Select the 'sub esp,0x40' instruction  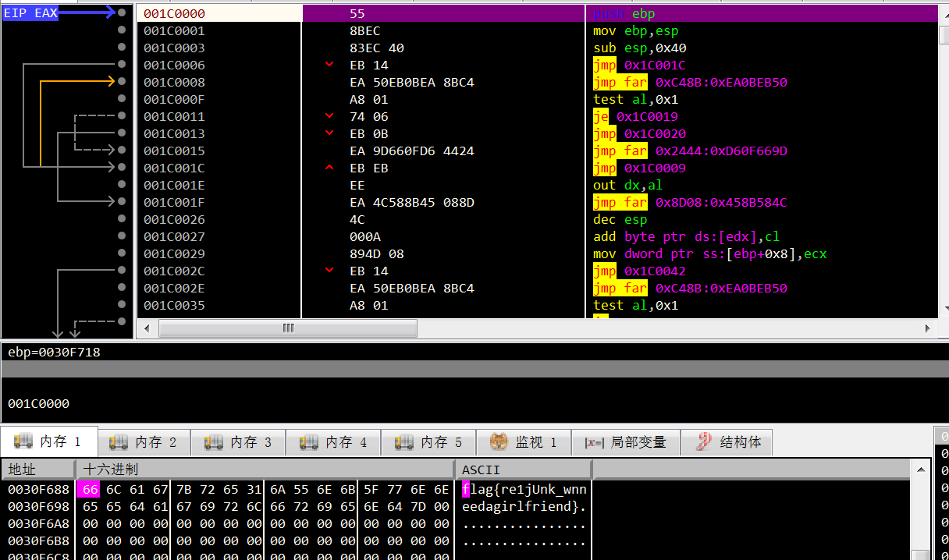tap(640, 48)
